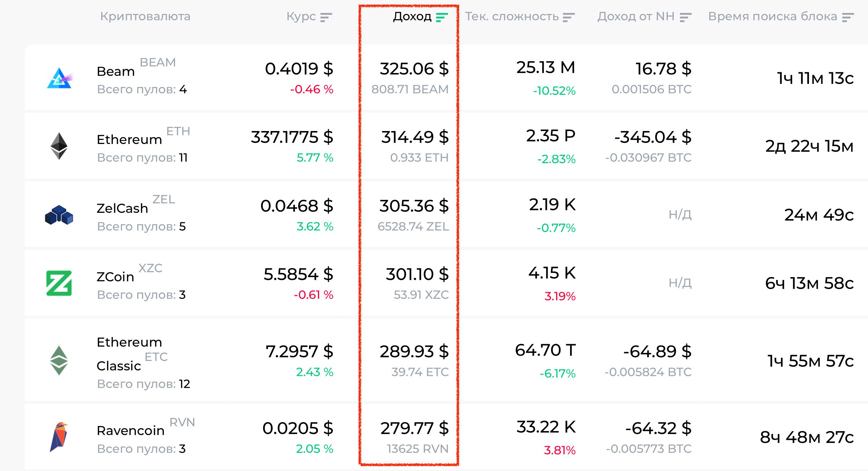Sort by Доход от NH icon
868x471 pixels.
click(686, 17)
